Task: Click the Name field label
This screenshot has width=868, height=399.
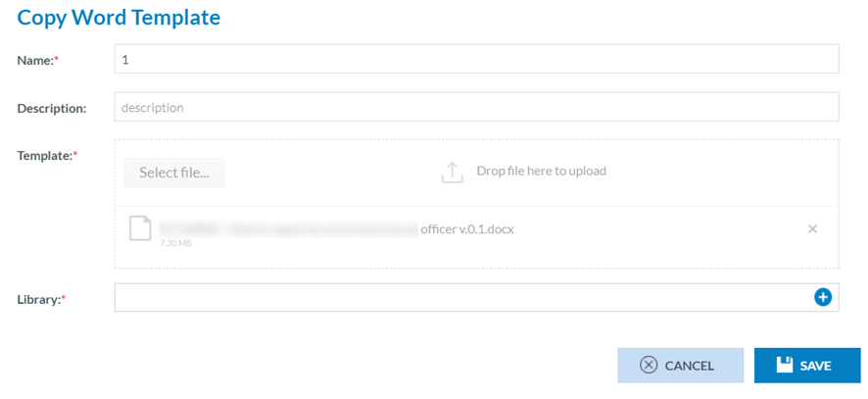Action: tap(37, 60)
